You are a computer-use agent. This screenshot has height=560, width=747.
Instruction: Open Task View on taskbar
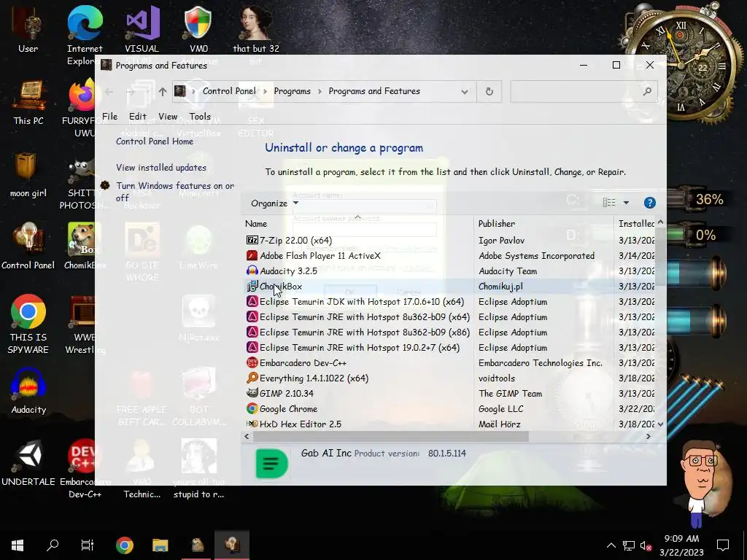coord(88,545)
